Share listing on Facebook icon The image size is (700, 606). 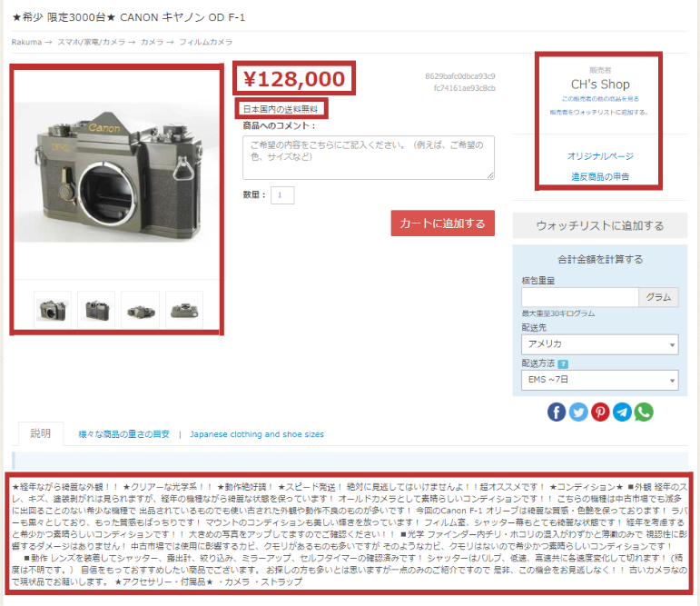pyautogui.click(x=557, y=412)
